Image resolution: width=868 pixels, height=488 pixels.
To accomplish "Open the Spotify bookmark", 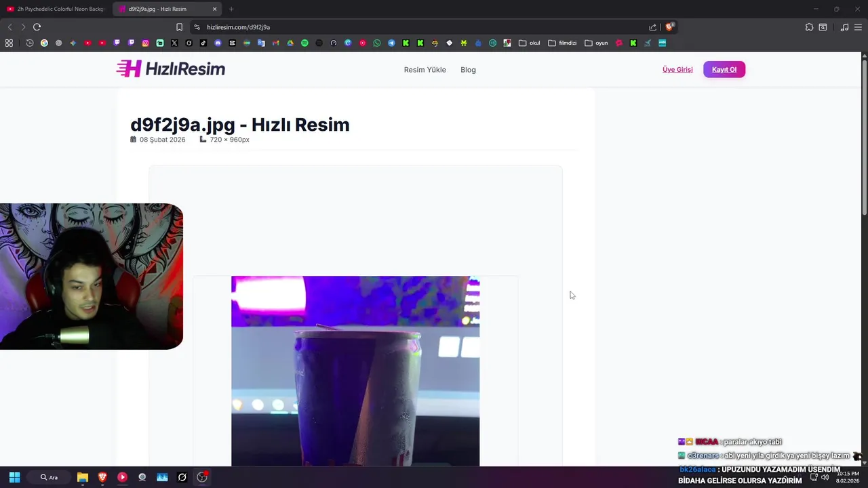I will 304,43.
